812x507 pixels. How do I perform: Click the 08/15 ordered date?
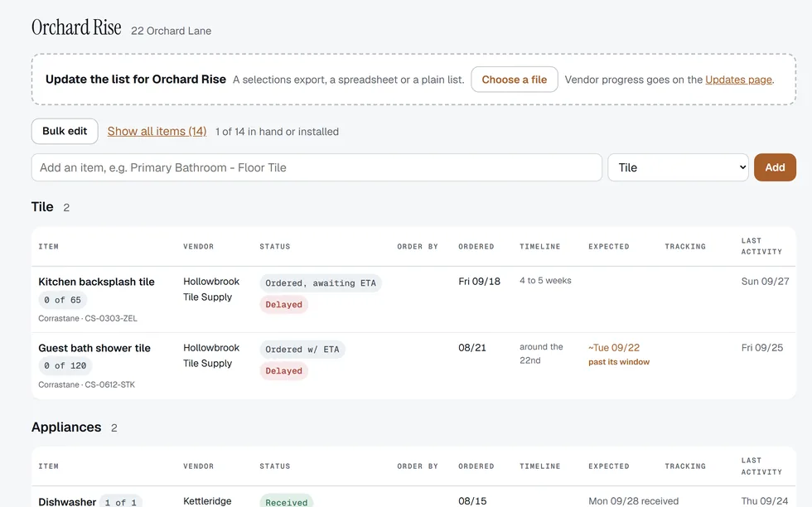point(472,500)
